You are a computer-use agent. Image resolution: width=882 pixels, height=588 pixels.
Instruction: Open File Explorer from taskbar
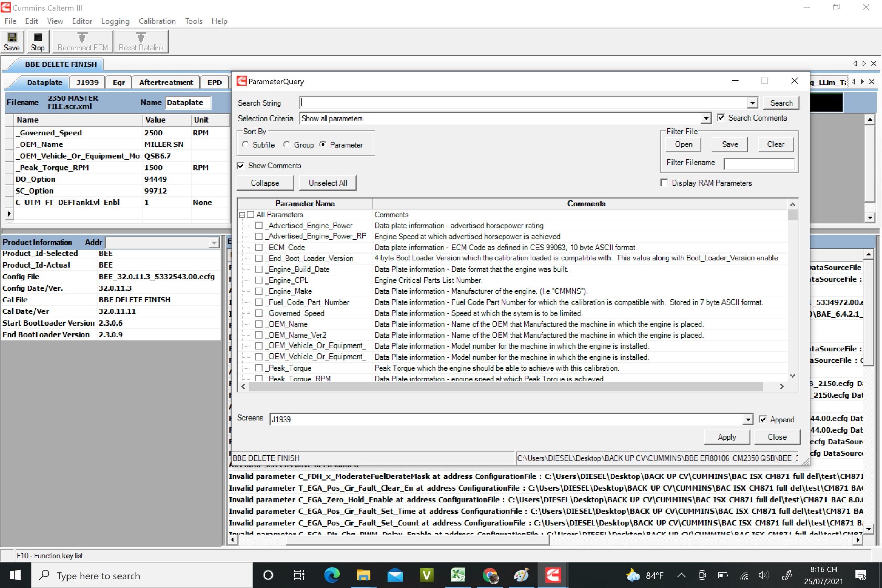point(363,575)
